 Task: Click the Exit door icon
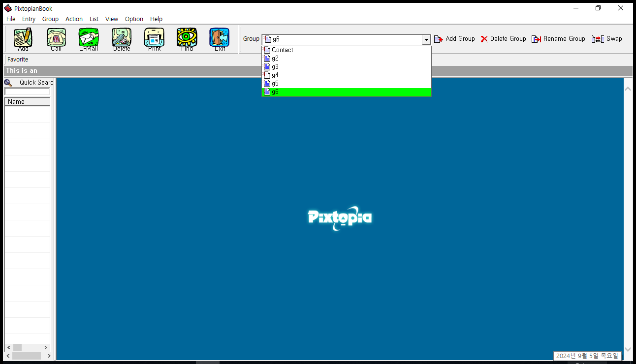pyautogui.click(x=220, y=38)
